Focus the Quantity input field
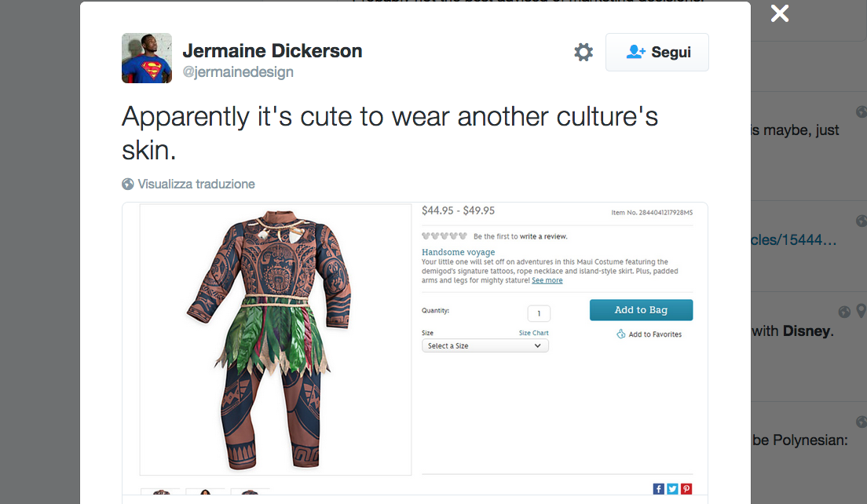This screenshot has width=867, height=504. tap(539, 313)
